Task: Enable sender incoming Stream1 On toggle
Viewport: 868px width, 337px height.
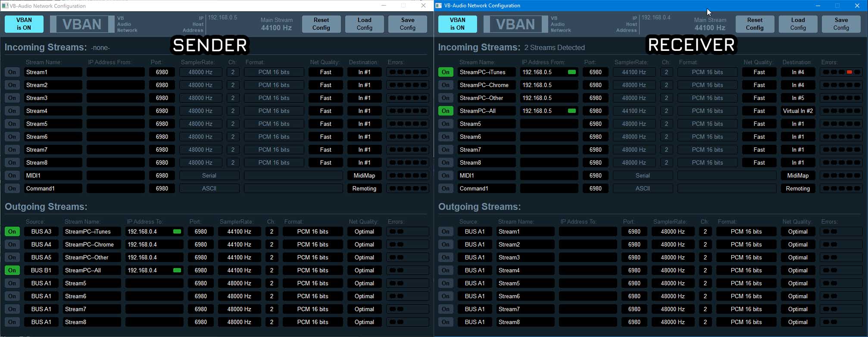Action: (x=12, y=72)
